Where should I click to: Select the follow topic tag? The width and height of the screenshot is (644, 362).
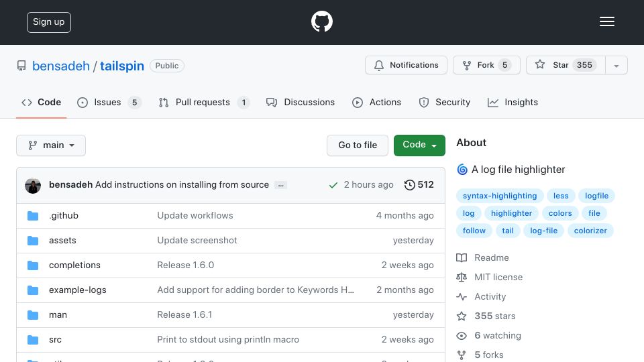(x=474, y=231)
